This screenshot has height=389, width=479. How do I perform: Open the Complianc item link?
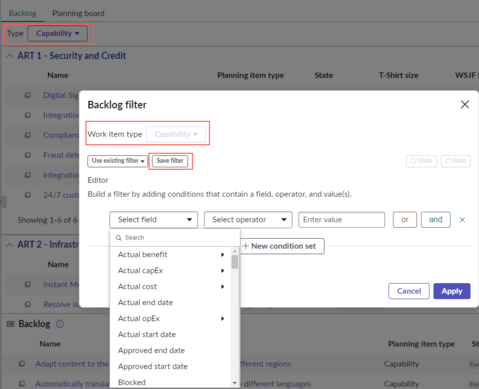click(x=61, y=135)
